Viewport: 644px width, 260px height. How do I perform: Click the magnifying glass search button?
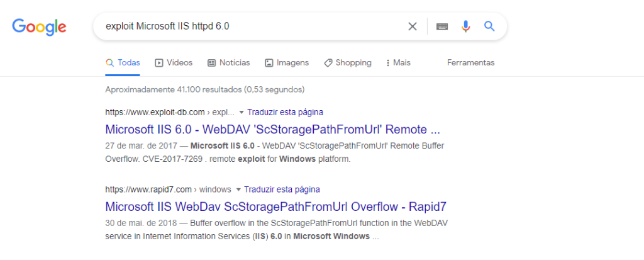coord(489,26)
